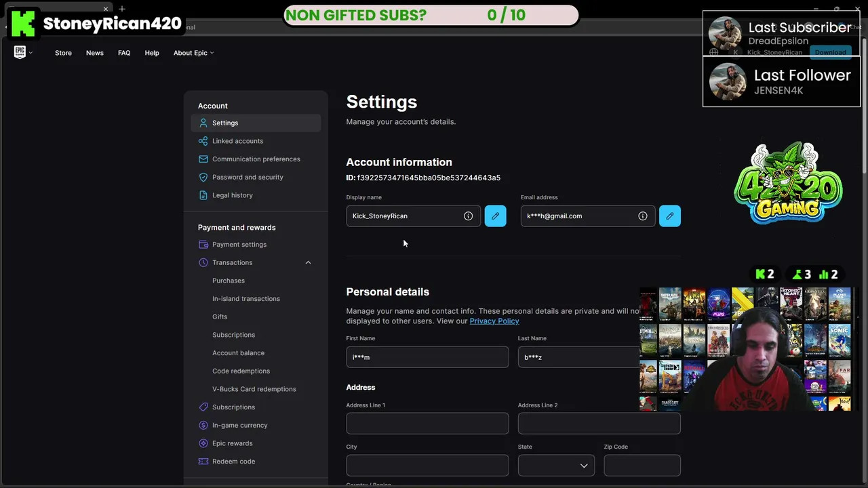Open In-game currency

[x=239, y=425]
